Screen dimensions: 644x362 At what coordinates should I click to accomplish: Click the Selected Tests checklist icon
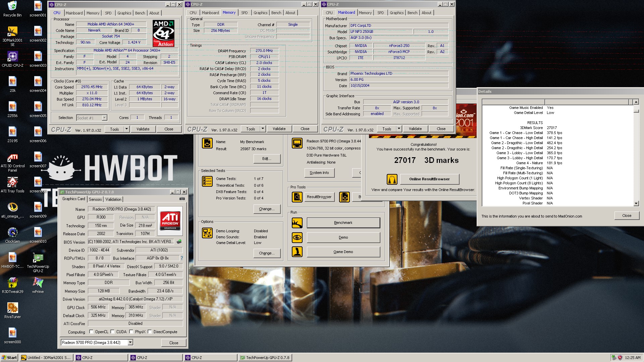click(207, 181)
